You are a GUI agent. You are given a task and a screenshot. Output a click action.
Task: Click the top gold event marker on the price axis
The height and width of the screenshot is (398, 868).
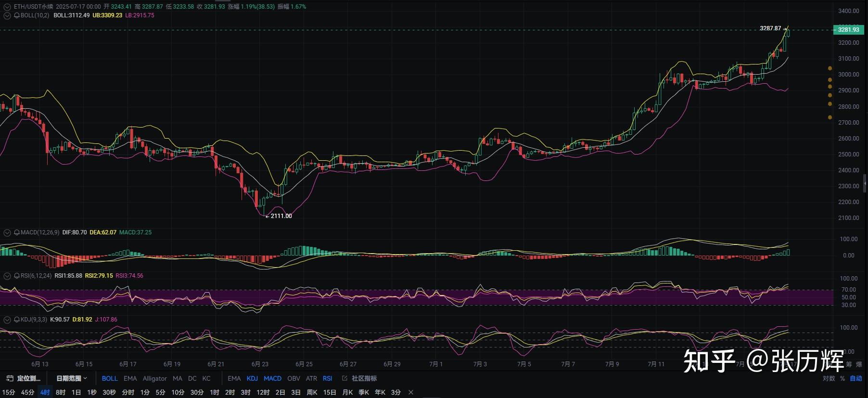pyautogui.click(x=830, y=69)
